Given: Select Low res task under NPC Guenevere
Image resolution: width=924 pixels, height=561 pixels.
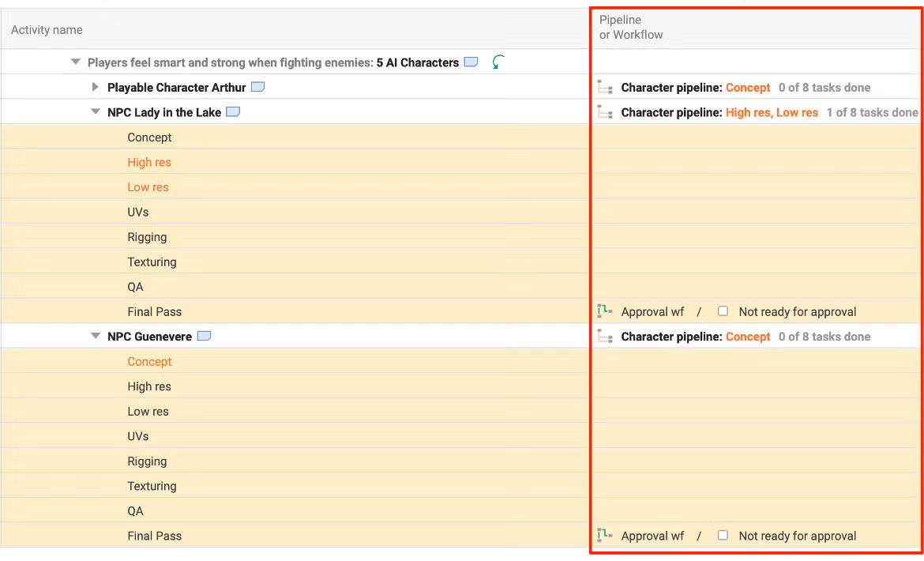Looking at the screenshot, I should [x=148, y=412].
